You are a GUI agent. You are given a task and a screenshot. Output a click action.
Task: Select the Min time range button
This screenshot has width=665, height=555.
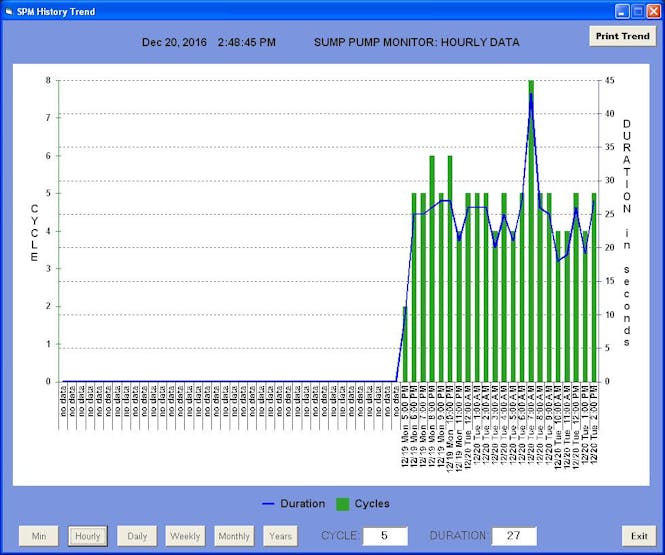click(x=39, y=536)
